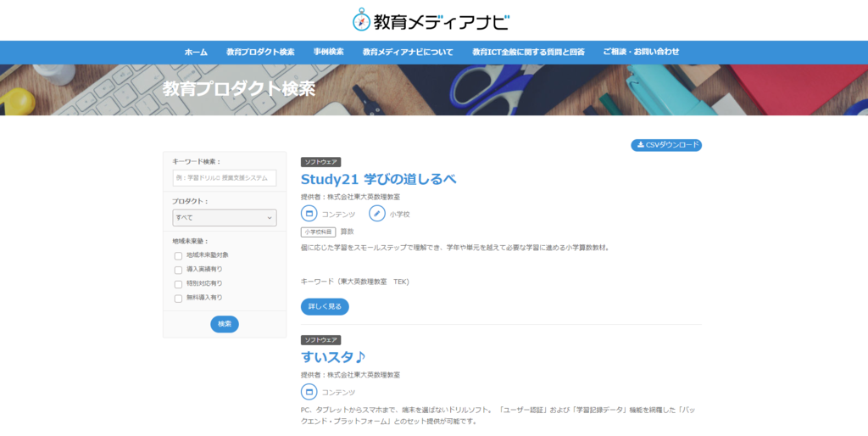Click the CSVダウンロード button
868x436 pixels.
tap(666, 145)
